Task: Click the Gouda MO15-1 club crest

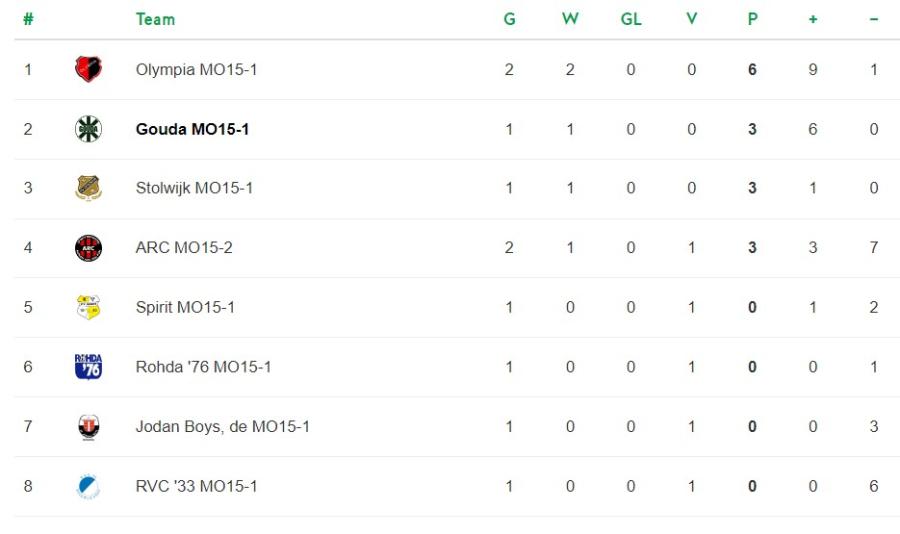Action: pos(88,129)
